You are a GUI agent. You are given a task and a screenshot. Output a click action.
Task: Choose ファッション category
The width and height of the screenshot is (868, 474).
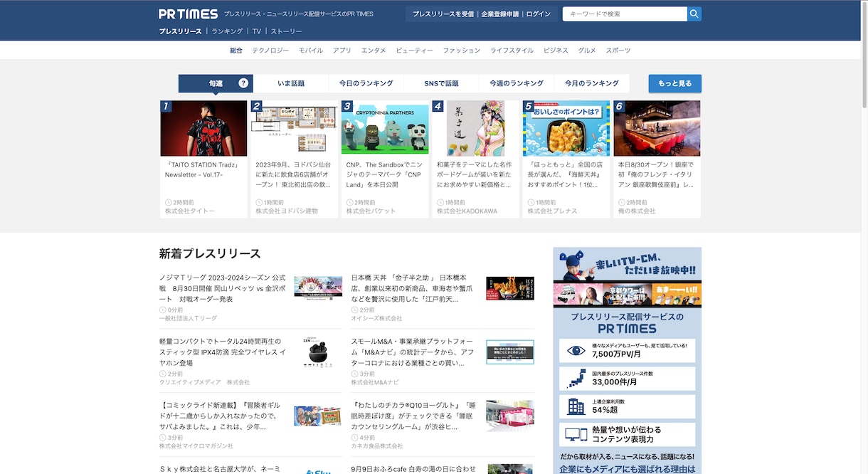[x=462, y=51]
